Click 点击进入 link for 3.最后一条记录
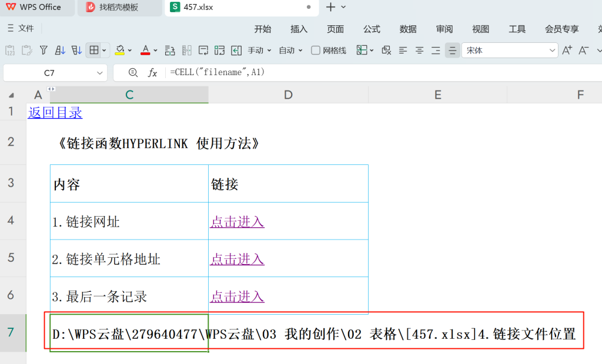Viewport: 602px width, 364px height. pyautogui.click(x=237, y=296)
